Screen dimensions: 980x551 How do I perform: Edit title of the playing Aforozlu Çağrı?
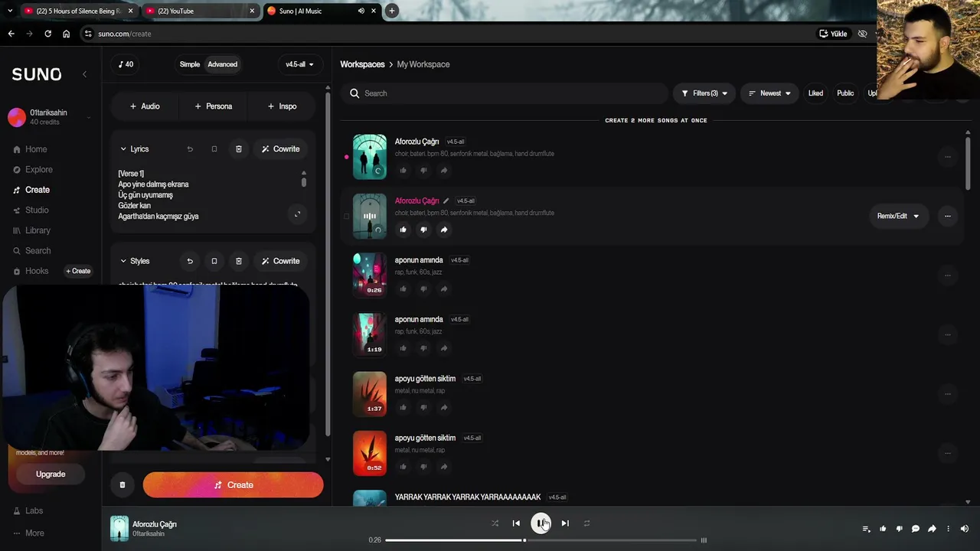click(x=446, y=201)
